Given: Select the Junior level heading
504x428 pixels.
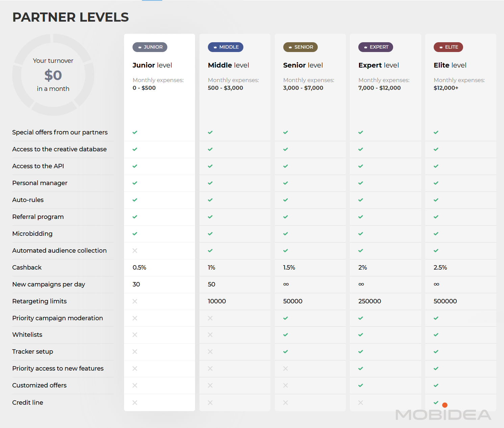Looking at the screenshot, I should [152, 65].
